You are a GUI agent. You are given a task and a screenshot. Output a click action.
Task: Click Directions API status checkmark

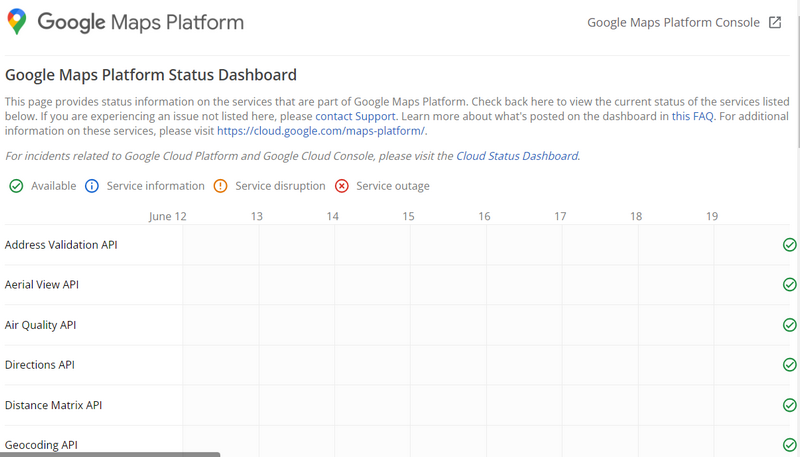coord(790,365)
